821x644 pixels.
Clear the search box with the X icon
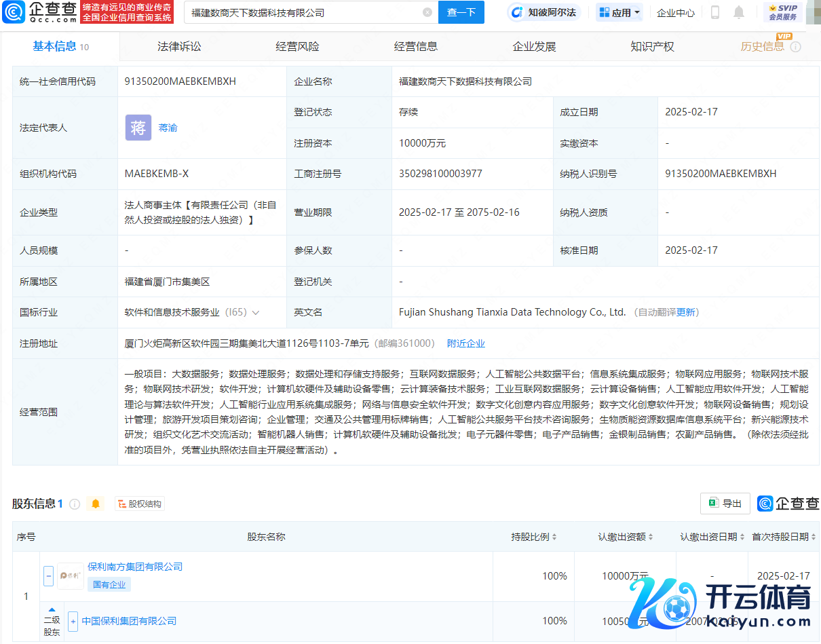point(427,12)
